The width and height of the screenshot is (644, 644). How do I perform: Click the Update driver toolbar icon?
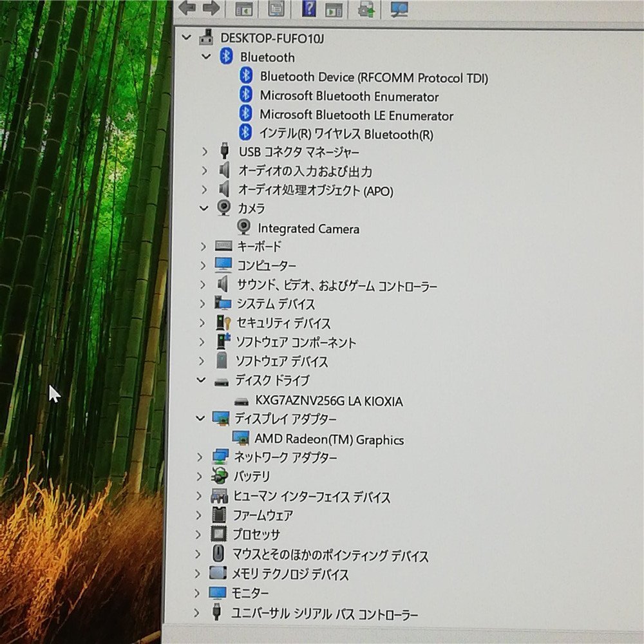click(366, 9)
